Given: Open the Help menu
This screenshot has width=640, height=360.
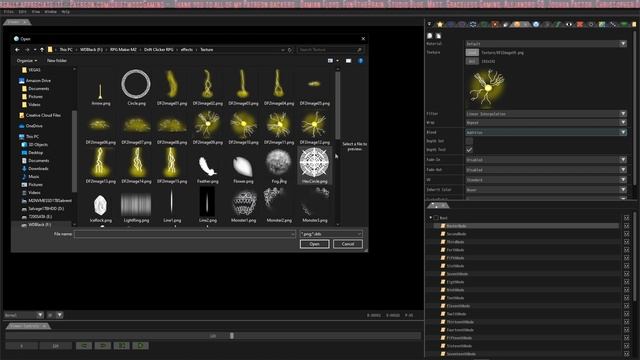Looking at the screenshot, I should coord(65,12).
